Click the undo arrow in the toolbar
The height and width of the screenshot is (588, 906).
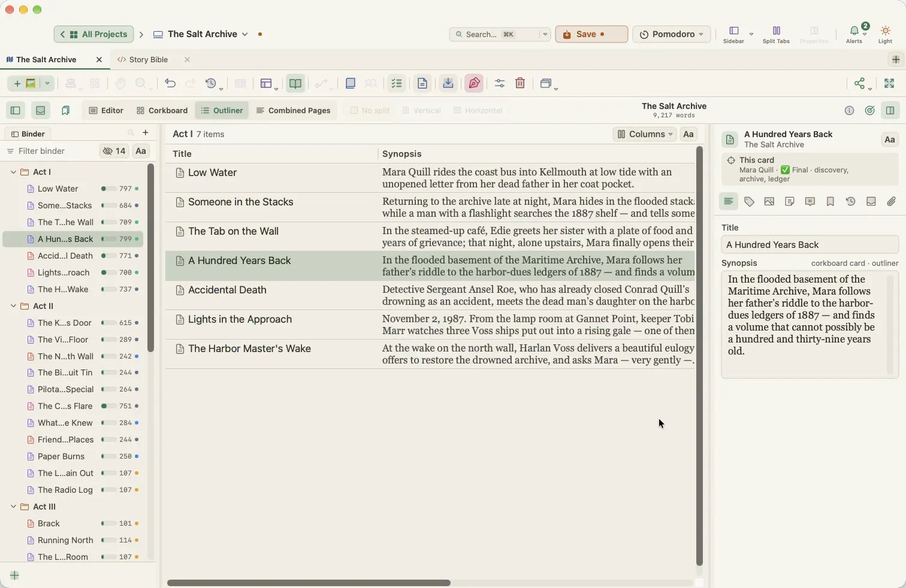tap(170, 84)
